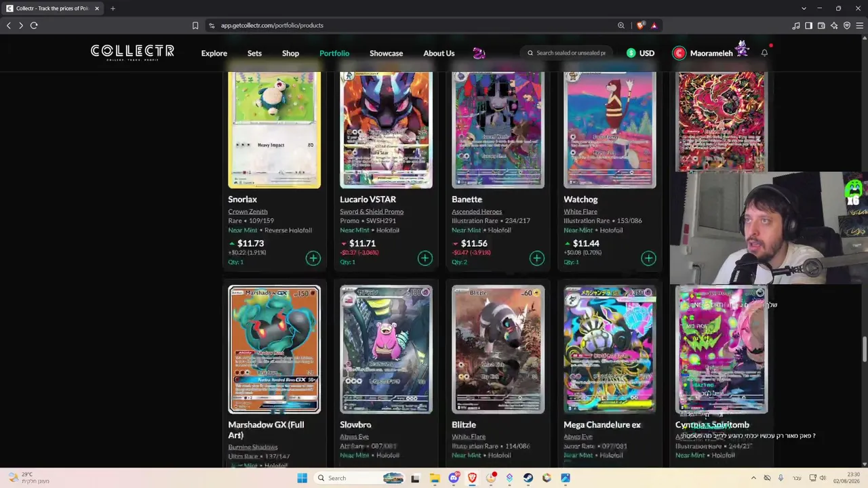Add Watchog card with plus button
Viewport: 868px width, 488px height.
pos(648,258)
